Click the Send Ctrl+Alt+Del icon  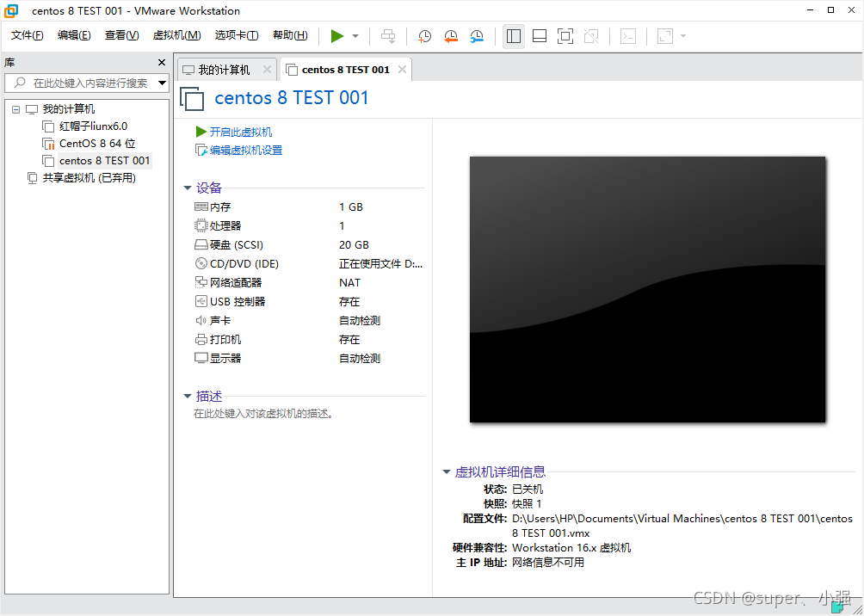tap(389, 36)
